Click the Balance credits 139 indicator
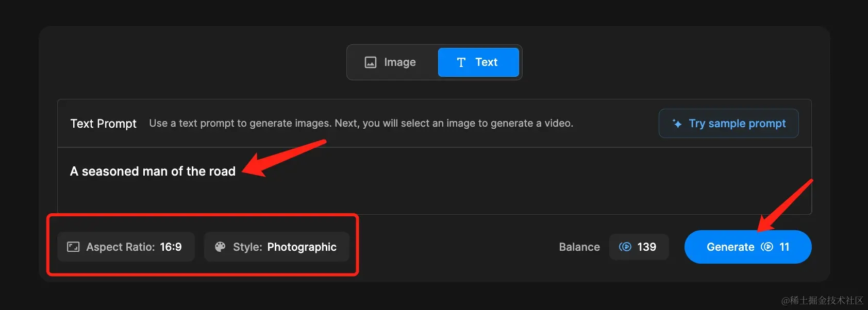Screen dimensions: 868x310 coord(639,247)
